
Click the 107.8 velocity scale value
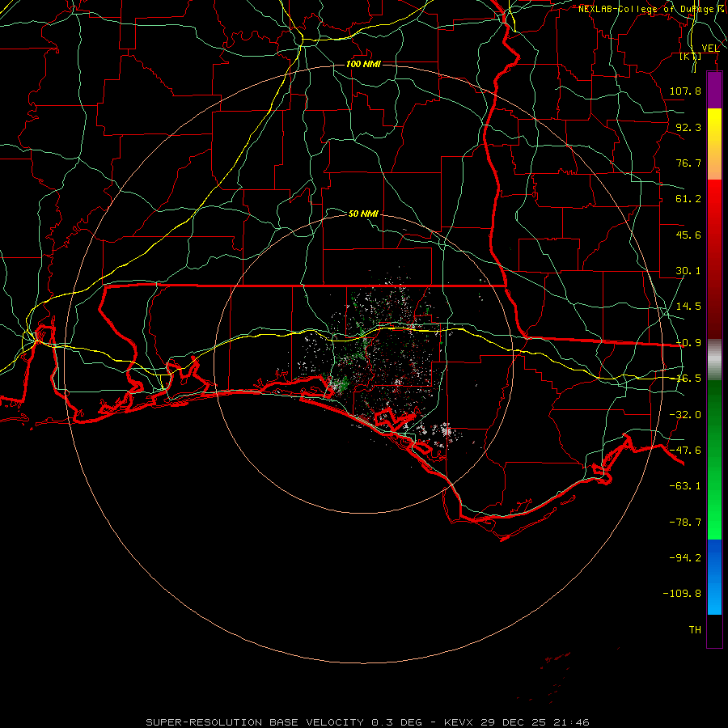685,91
